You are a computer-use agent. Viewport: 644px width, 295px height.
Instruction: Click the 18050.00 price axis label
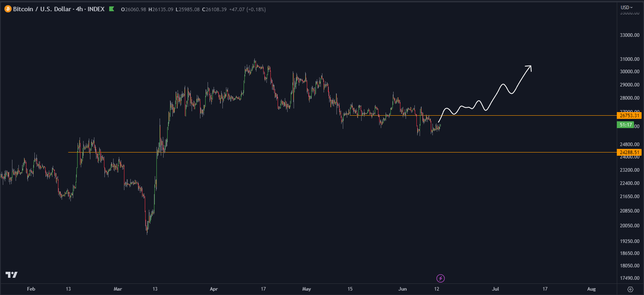630,266
